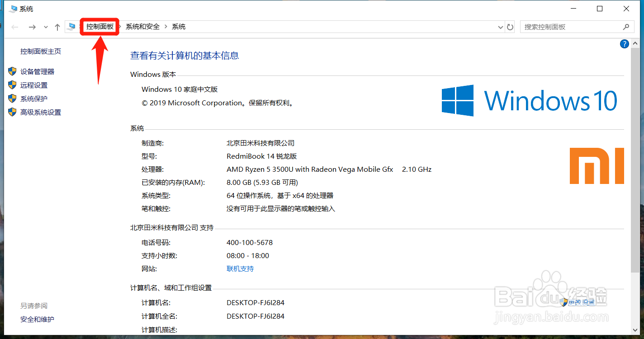
Task: Open the 联机支持 website link
Action: [x=240, y=268]
